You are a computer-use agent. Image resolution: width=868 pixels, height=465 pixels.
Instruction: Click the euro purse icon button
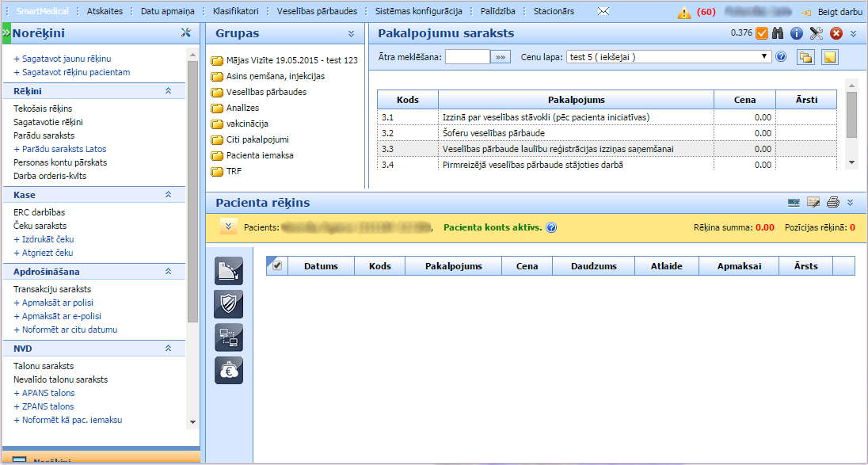[229, 370]
